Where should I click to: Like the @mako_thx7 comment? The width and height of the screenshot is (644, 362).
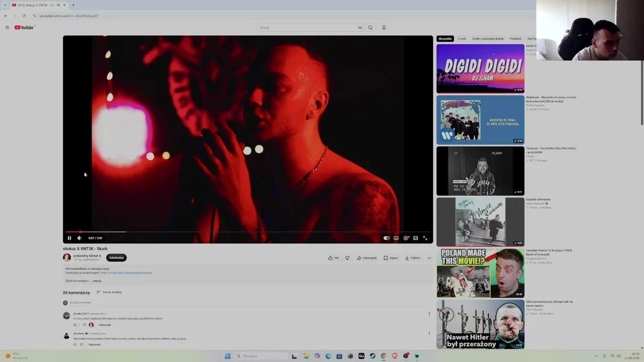coord(75,325)
